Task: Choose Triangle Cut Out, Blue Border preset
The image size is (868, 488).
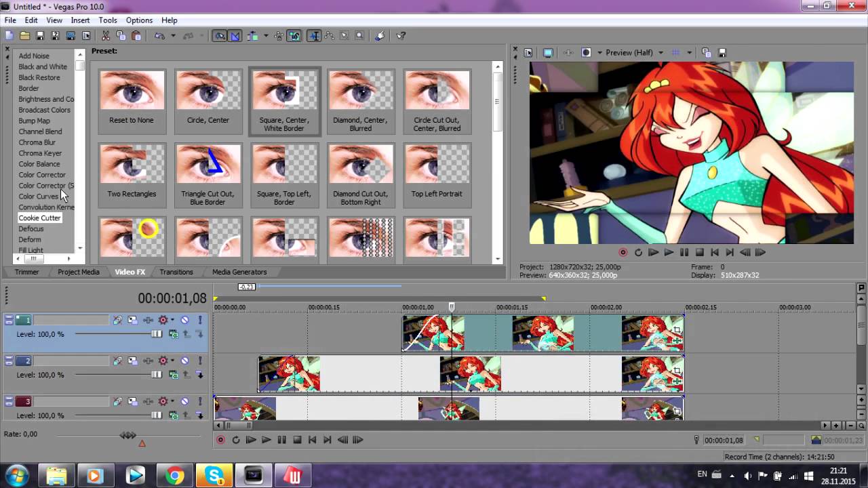Action: [x=208, y=174]
